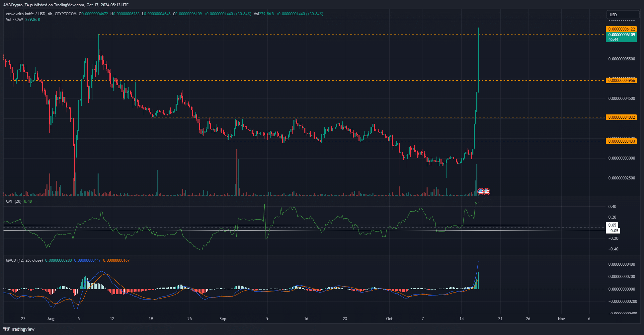Open the USD currency selector
644x335 pixels.
point(623,15)
